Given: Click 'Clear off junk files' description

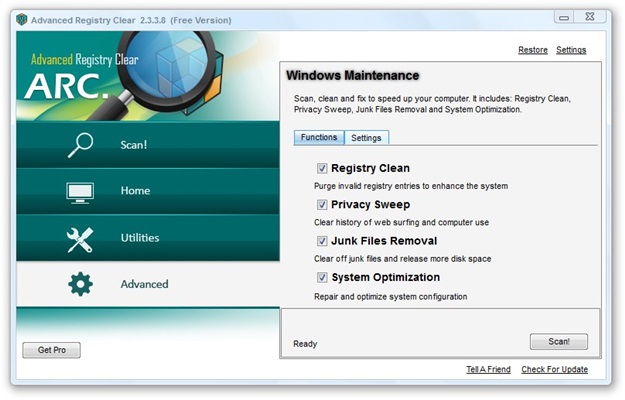Looking at the screenshot, I should (x=403, y=259).
